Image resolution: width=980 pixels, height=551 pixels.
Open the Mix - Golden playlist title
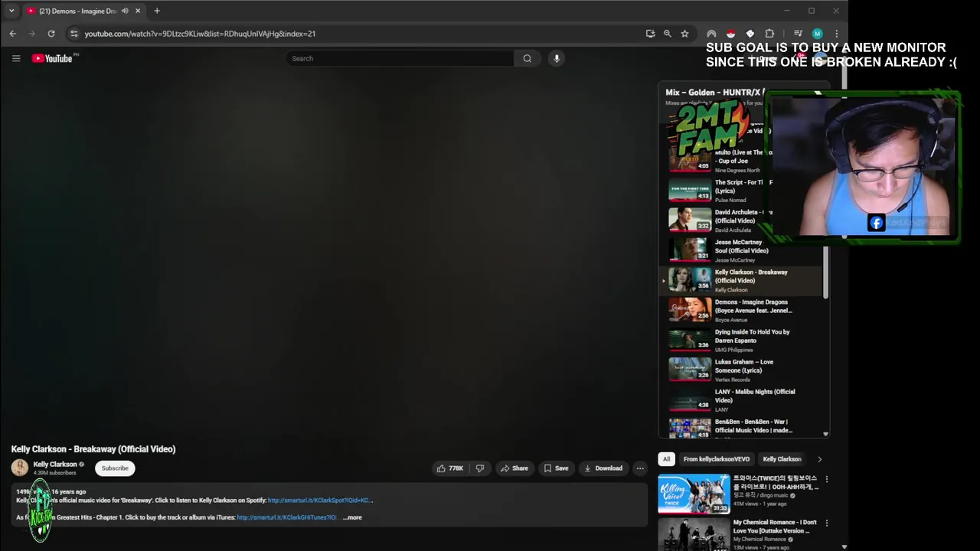tap(715, 93)
